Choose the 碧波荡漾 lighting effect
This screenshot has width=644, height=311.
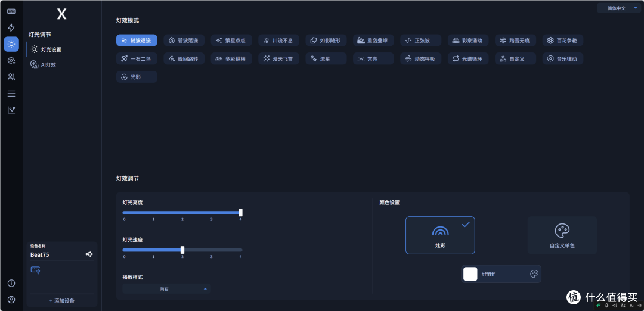coord(184,40)
